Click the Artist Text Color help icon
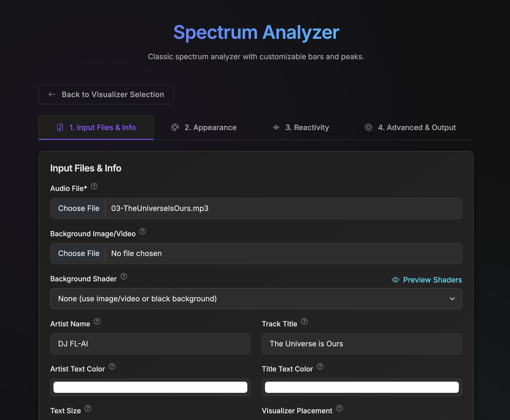The image size is (510, 420). 112,367
